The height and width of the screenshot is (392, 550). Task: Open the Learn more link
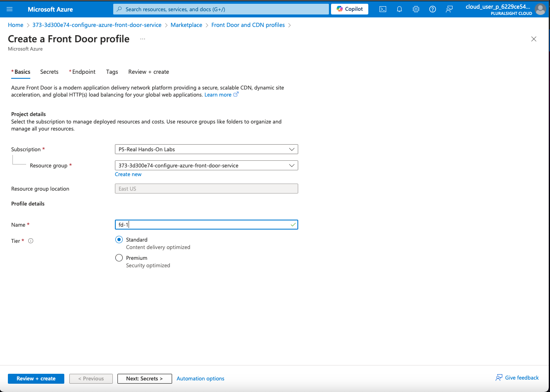218,95
